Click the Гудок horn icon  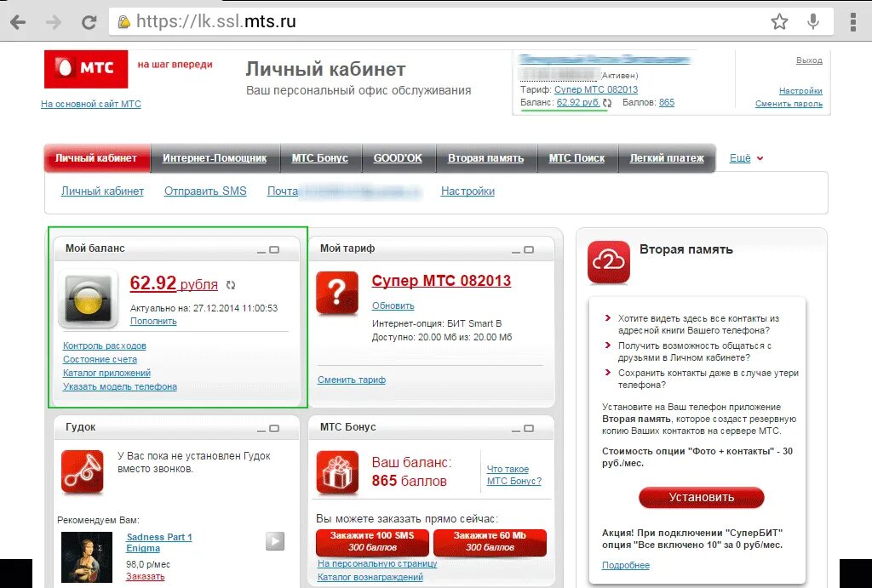click(x=83, y=471)
